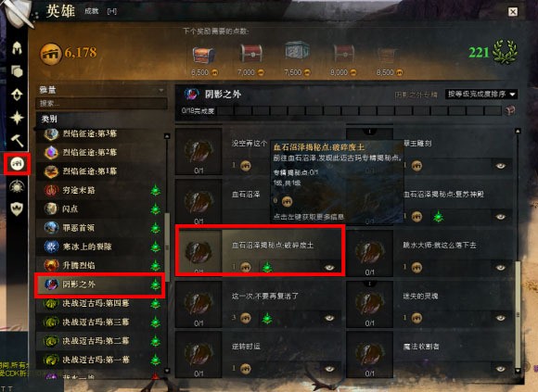Open the four-point star sidebar icon
Image resolution: width=538 pixels, height=392 pixels.
(17, 118)
